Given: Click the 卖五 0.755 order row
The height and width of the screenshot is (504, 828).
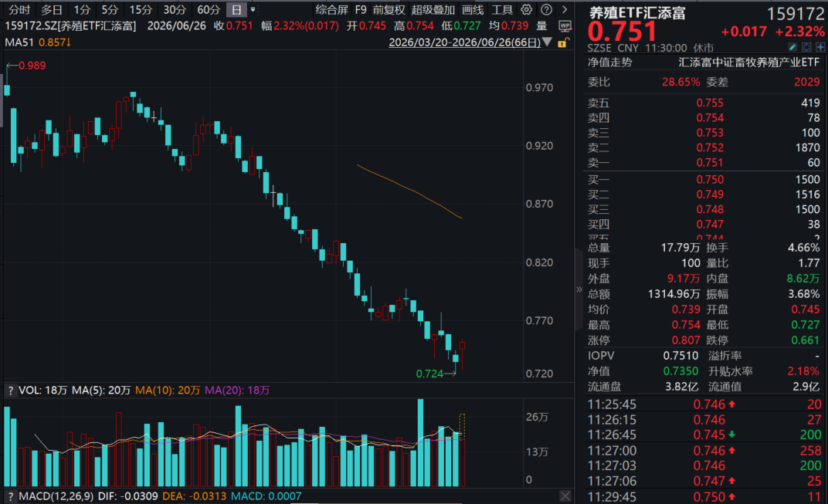Looking at the screenshot, I should coord(704,103).
